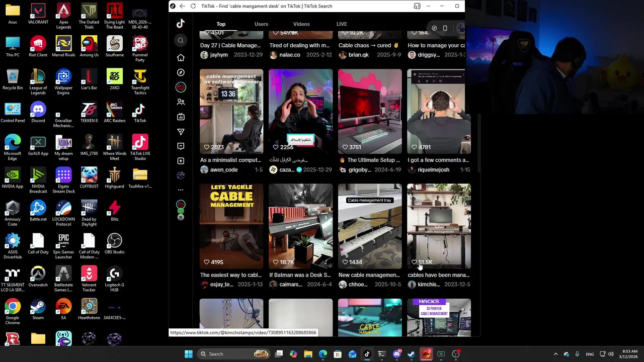Click the taskbar Search box
This screenshot has height=362, width=644.
pos(234,354)
